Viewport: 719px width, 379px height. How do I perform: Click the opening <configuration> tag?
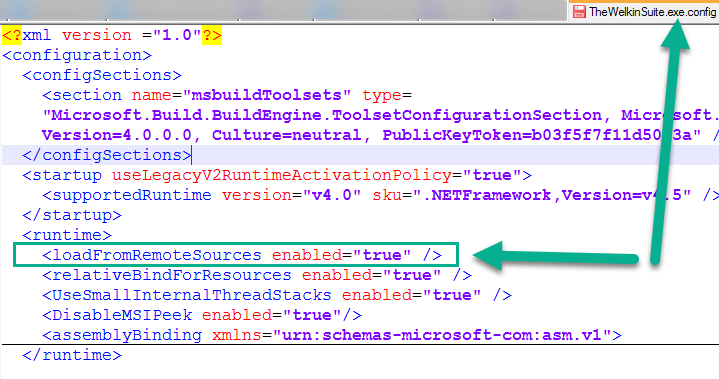(x=77, y=55)
